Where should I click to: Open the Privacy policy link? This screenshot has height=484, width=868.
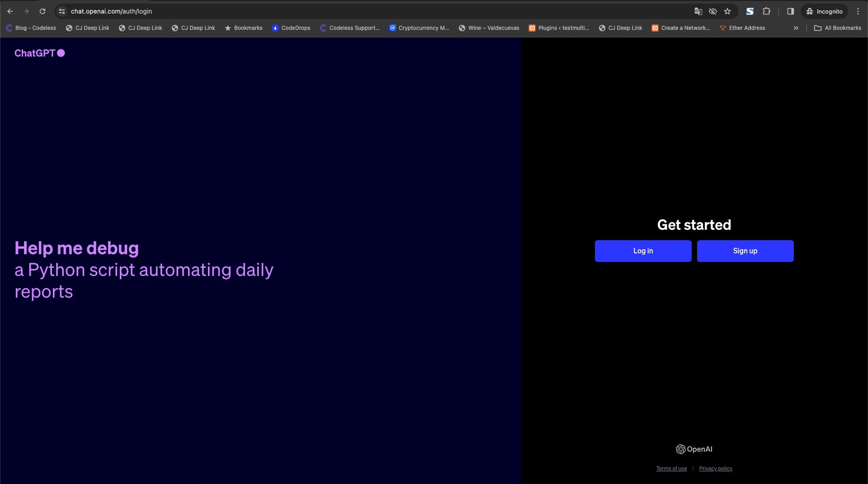click(716, 469)
